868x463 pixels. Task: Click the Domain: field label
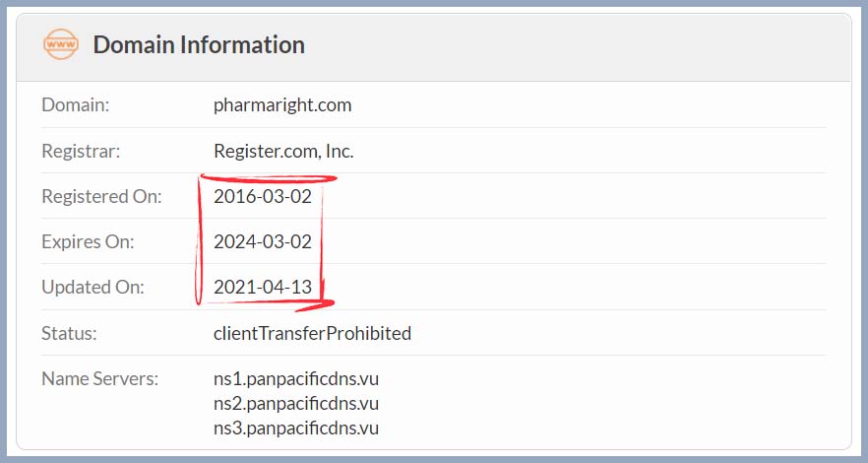click(75, 104)
